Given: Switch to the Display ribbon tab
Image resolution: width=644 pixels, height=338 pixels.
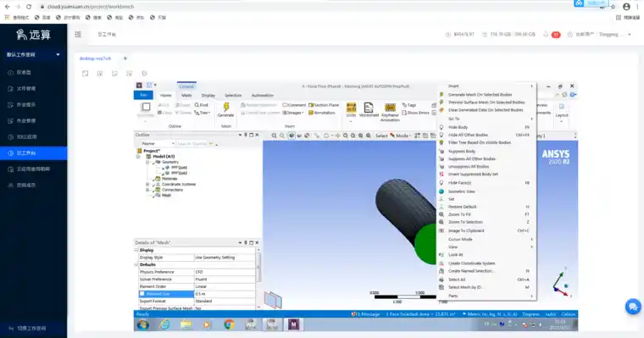Looking at the screenshot, I should [208, 95].
